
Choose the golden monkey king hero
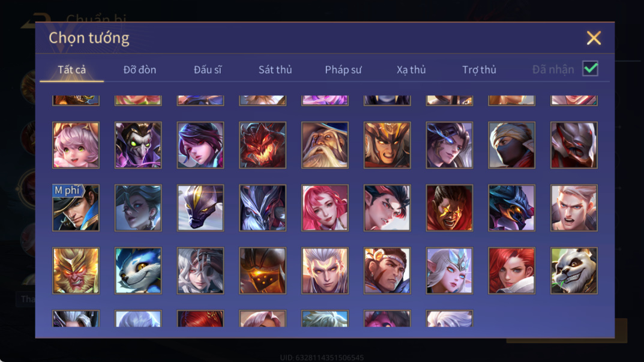coord(76,270)
